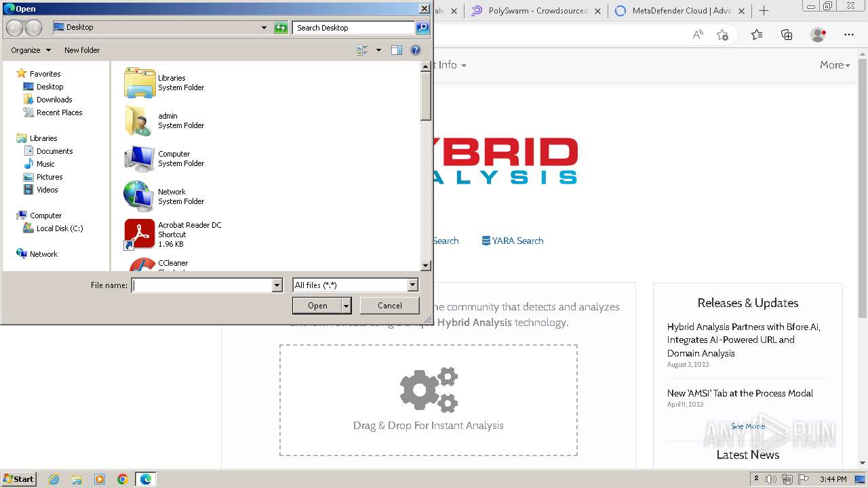This screenshot has height=488, width=868.
Task: Expand the view options arrow
Action: [x=378, y=50]
